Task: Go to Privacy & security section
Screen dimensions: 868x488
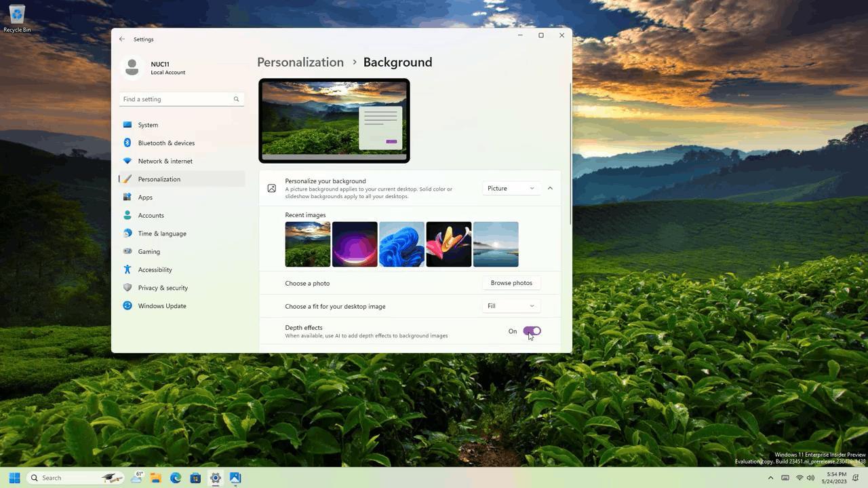Action: [x=163, y=288]
